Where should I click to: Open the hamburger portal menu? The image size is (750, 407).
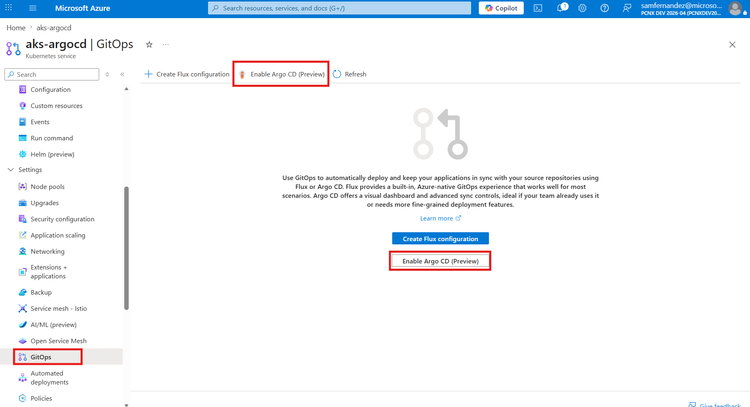tap(33, 8)
